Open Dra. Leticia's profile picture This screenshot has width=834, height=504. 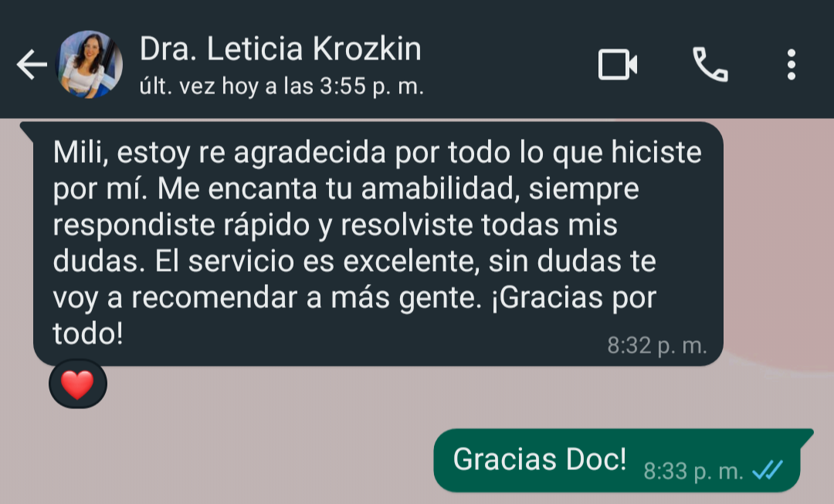(x=90, y=64)
